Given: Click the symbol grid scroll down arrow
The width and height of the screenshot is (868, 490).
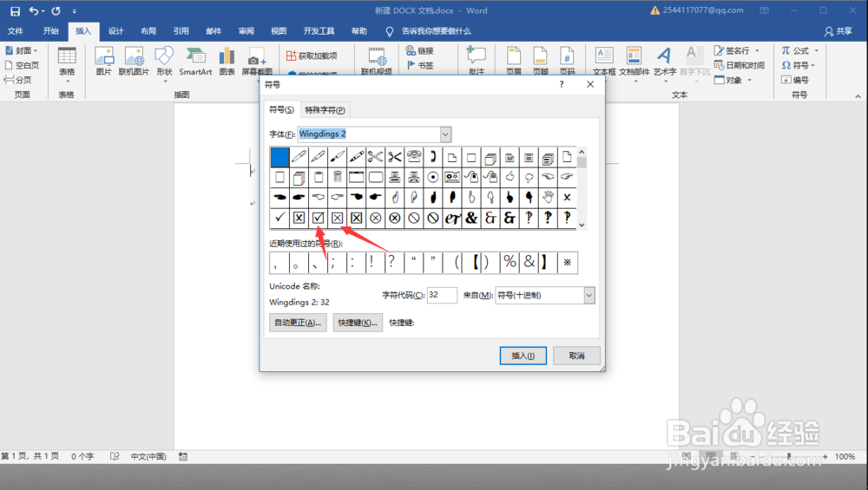Looking at the screenshot, I should (x=582, y=225).
